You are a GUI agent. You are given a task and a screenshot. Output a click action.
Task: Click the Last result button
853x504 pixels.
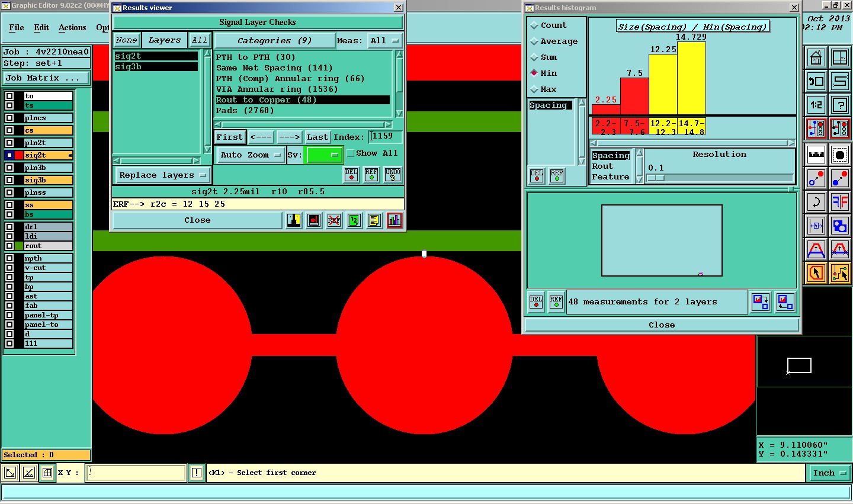(318, 137)
